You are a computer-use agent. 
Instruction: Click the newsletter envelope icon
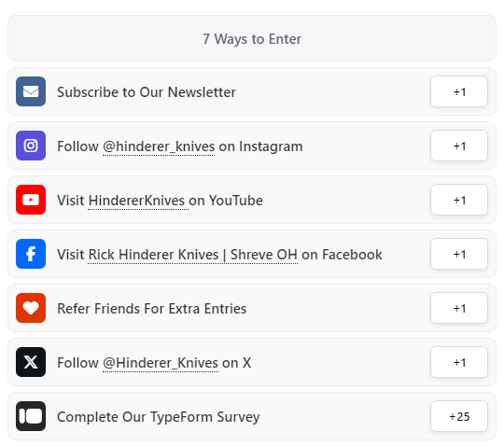coord(31,91)
